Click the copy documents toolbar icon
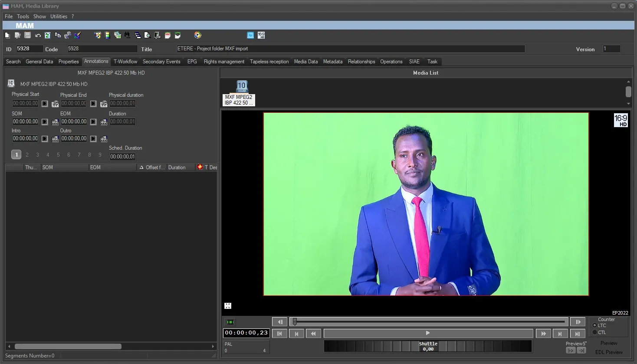The image size is (637, 364). pos(58,35)
